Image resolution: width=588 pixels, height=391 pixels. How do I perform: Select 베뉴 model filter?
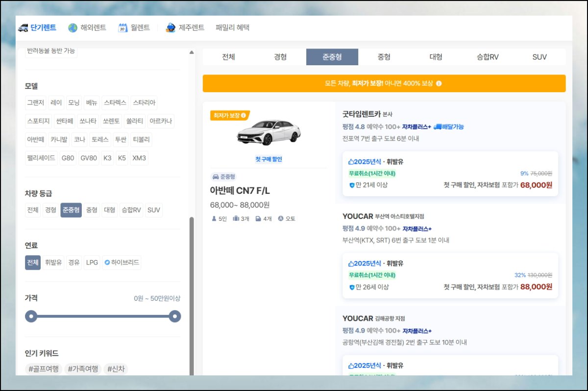(92, 103)
